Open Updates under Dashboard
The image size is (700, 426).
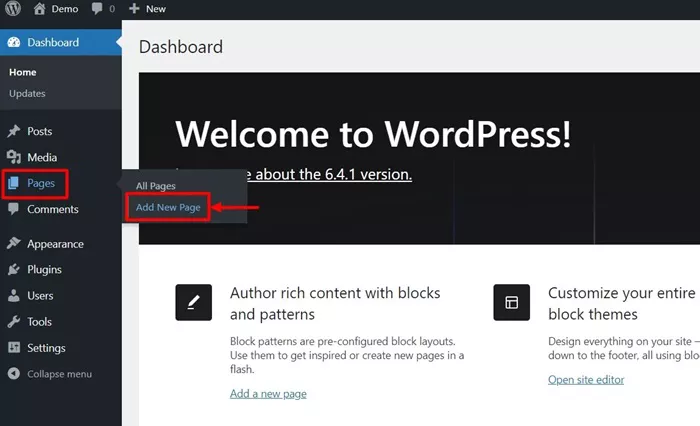[x=27, y=94]
